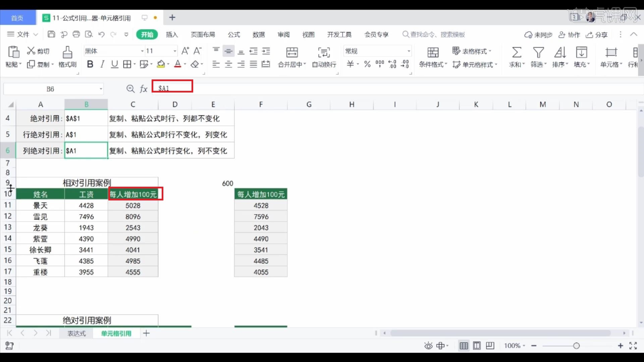The image size is (644, 362).
Task: Click the 协作 collaborate button
Action: click(569, 35)
